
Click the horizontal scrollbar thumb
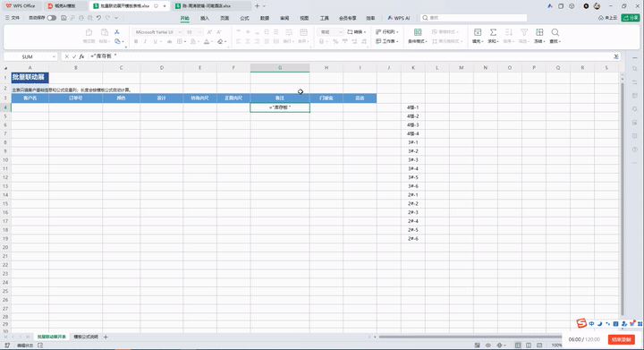pos(470,337)
